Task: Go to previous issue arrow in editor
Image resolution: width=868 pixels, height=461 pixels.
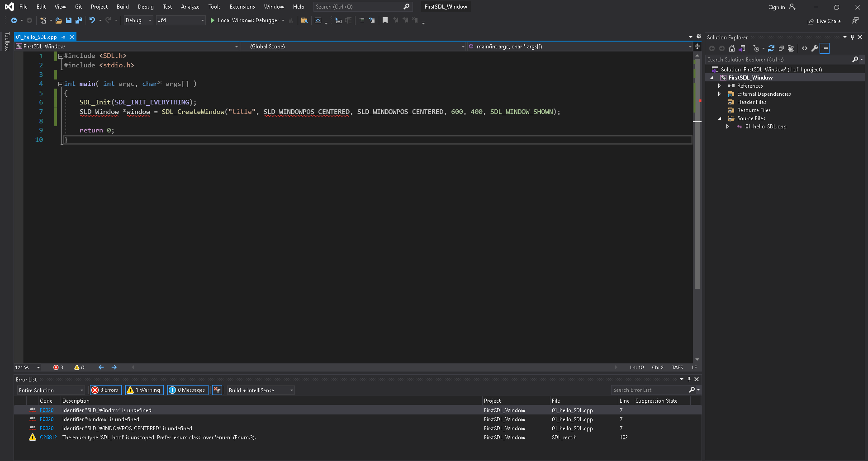Action: tap(101, 367)
